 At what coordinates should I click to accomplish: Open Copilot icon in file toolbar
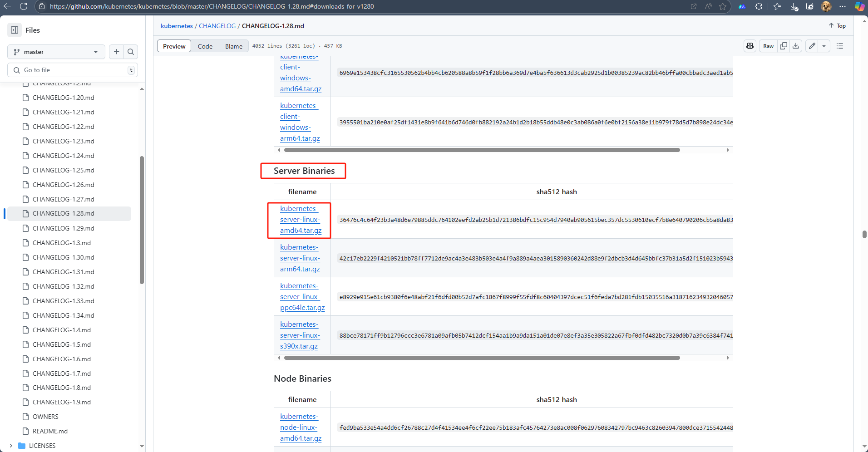click(750, 46)
